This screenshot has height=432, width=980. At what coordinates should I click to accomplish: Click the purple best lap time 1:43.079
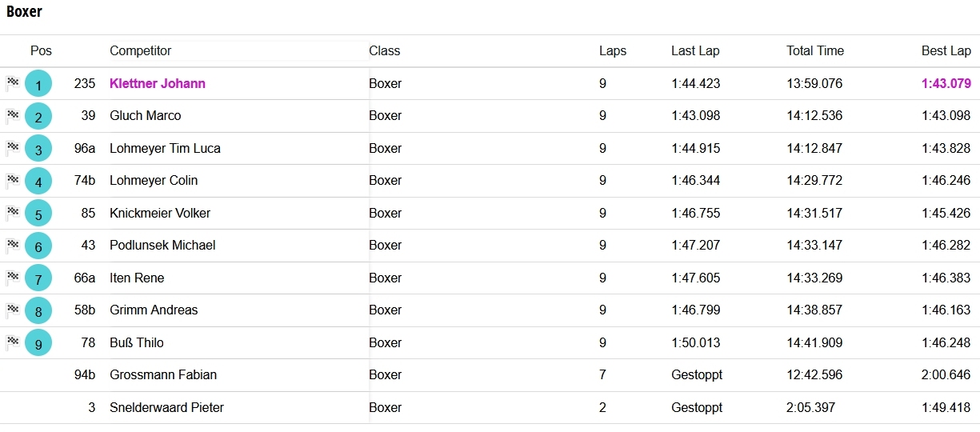(x=946, y=83)
